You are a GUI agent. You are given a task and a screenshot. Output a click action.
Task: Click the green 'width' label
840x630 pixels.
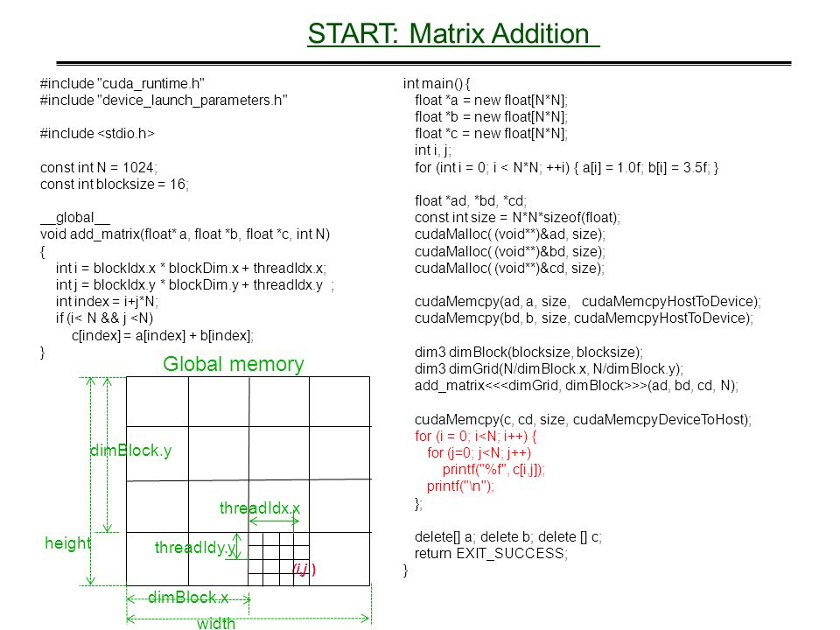pos(216,623)
